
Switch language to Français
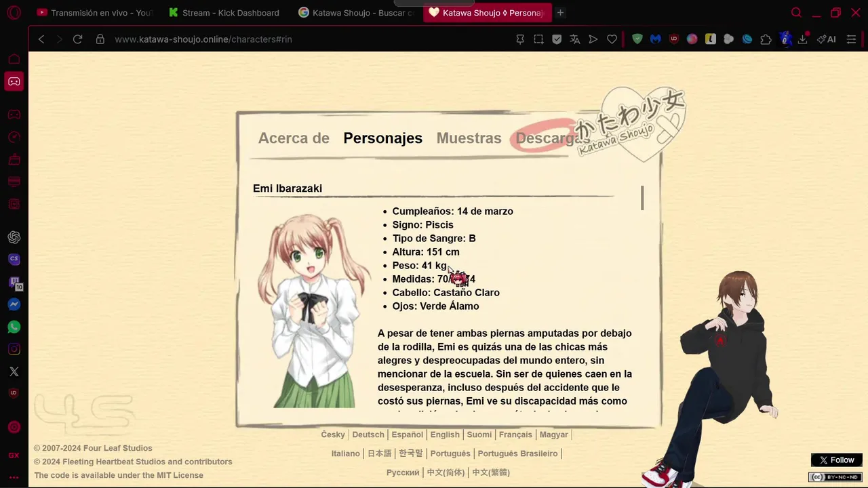[x=515, y=434]
